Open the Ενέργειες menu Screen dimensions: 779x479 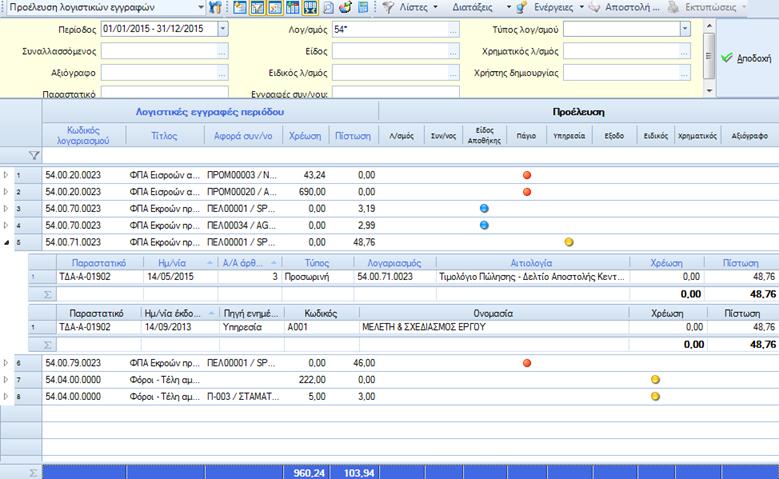(558, 7)
